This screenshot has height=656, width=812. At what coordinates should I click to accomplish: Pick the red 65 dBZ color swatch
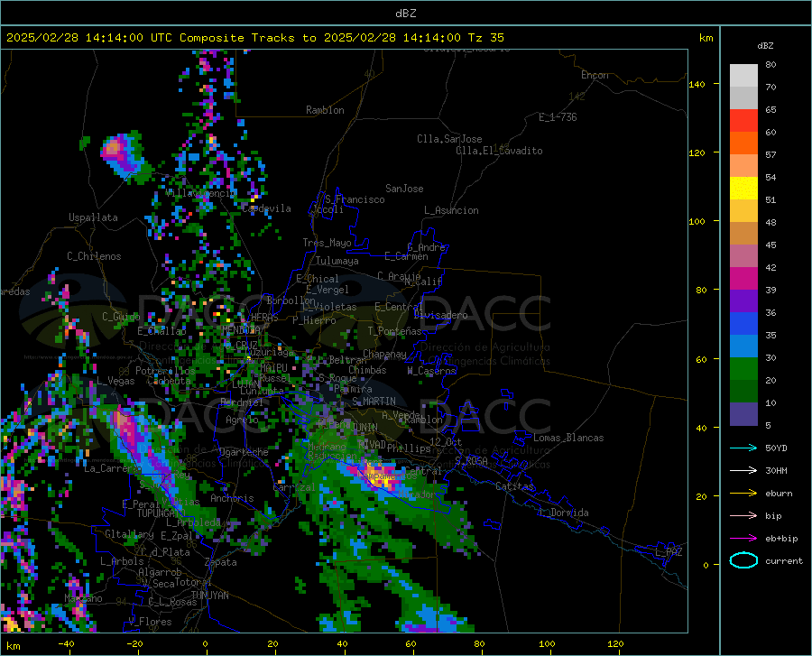tap(743, 121)
